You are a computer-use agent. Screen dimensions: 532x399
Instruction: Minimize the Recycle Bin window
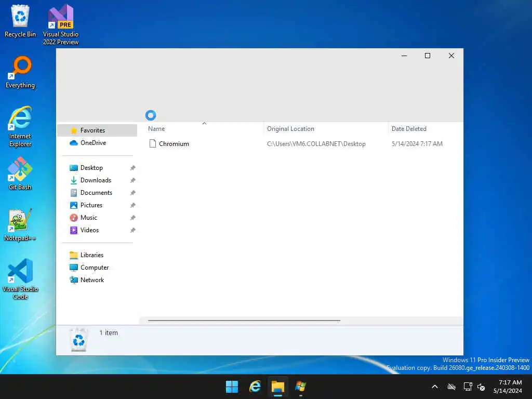[x=404, y=56]
